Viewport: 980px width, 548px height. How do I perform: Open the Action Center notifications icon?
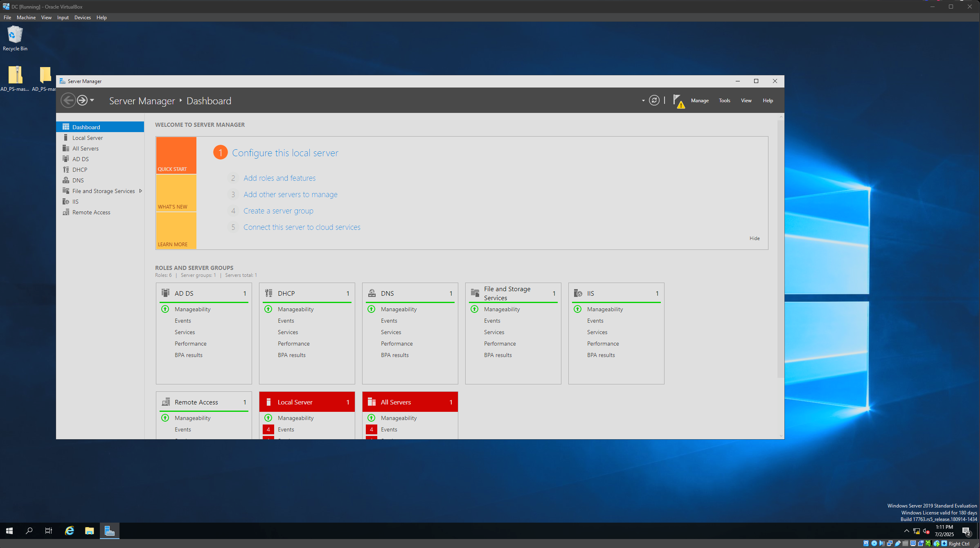pyautogui.click(x=966, y=531)
